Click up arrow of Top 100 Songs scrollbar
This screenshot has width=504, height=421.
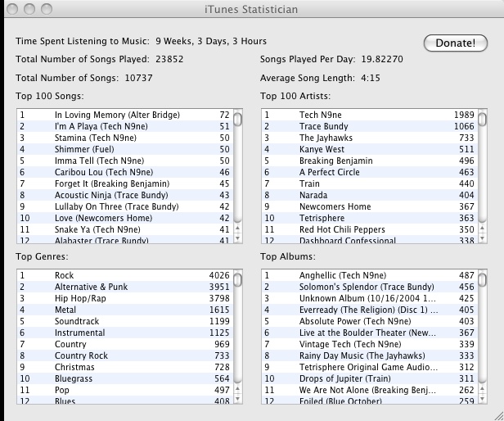tap(237, 229)
